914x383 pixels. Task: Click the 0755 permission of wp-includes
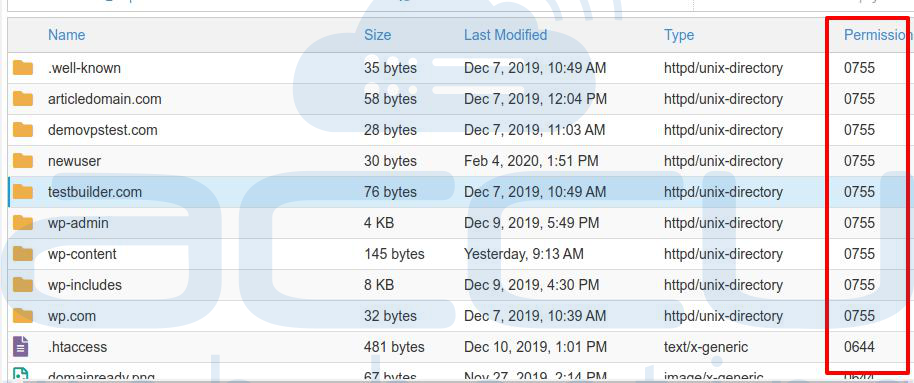(859, 285)
